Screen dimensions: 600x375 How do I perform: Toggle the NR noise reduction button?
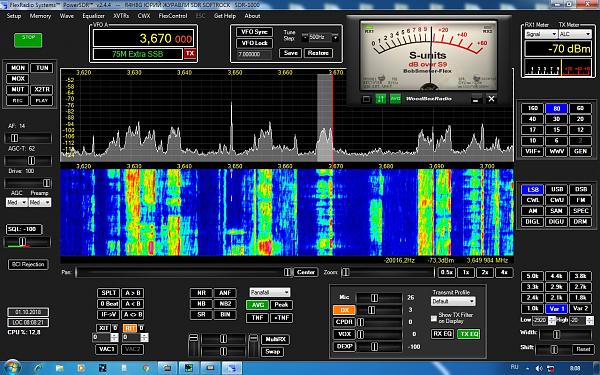pyautogui.click(x=201, y=293)
